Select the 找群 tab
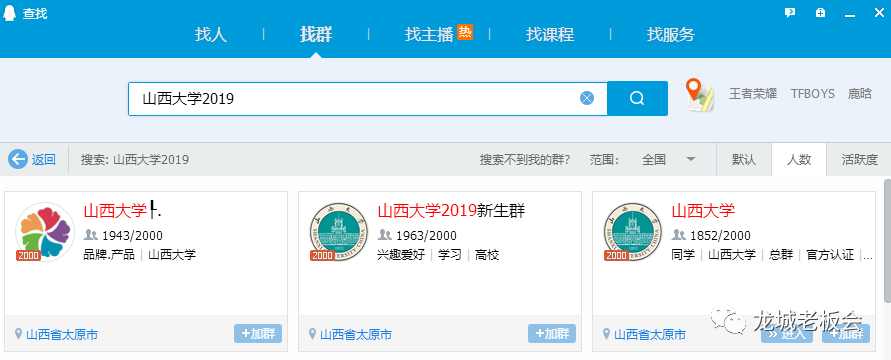Screen dimensions: 891x360 [x=317, y=35]
